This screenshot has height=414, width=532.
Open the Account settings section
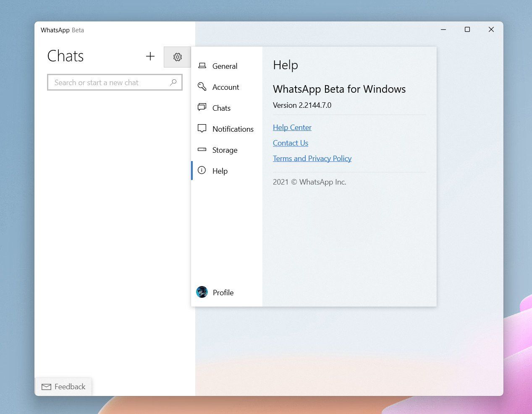pos(227,87)
